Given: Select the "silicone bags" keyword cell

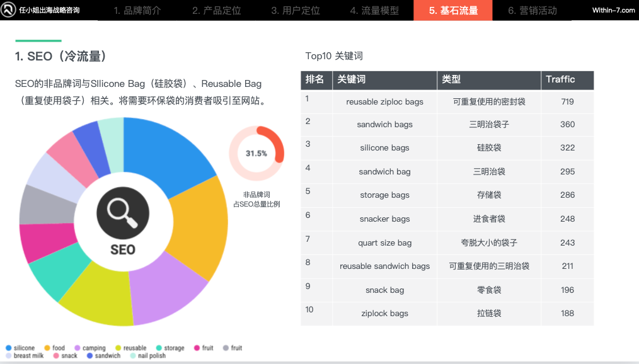Looking at the screenshot, I should pyautogui.click(x=384, y=148).
